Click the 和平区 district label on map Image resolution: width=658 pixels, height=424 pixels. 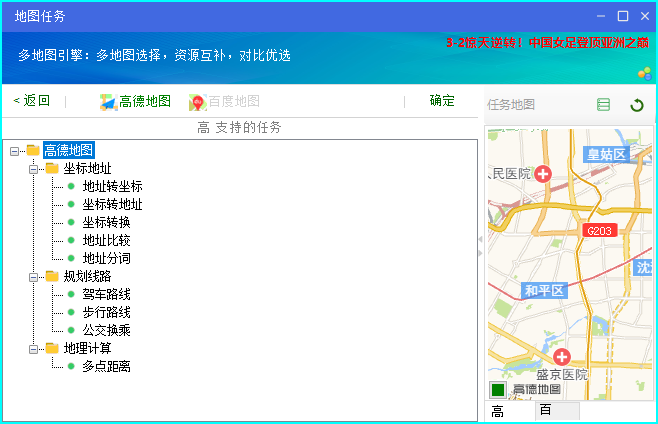(x=544, y=291)
